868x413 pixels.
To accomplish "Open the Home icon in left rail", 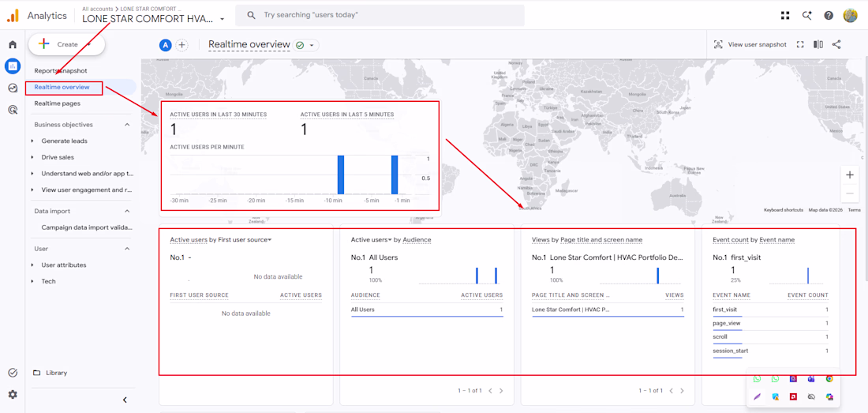I will click(12, 44).
